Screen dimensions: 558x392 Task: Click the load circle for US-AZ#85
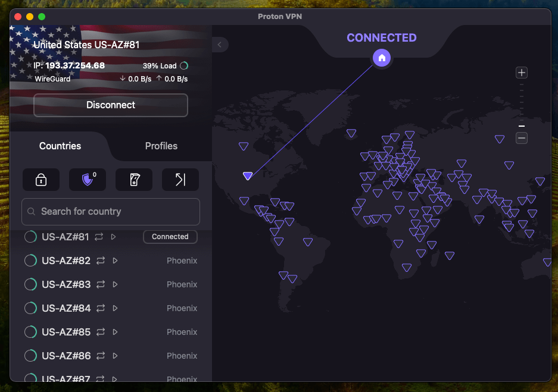coord(30,332)
